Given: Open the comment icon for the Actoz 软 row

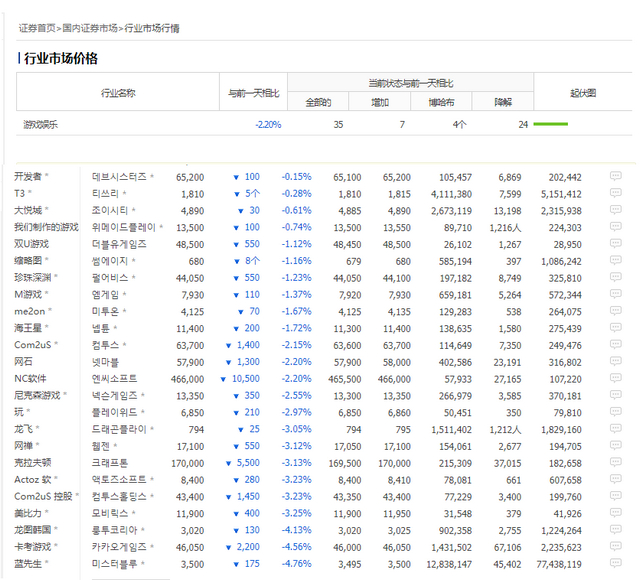Looking at the screenshot, I should (x=616, y=479).
